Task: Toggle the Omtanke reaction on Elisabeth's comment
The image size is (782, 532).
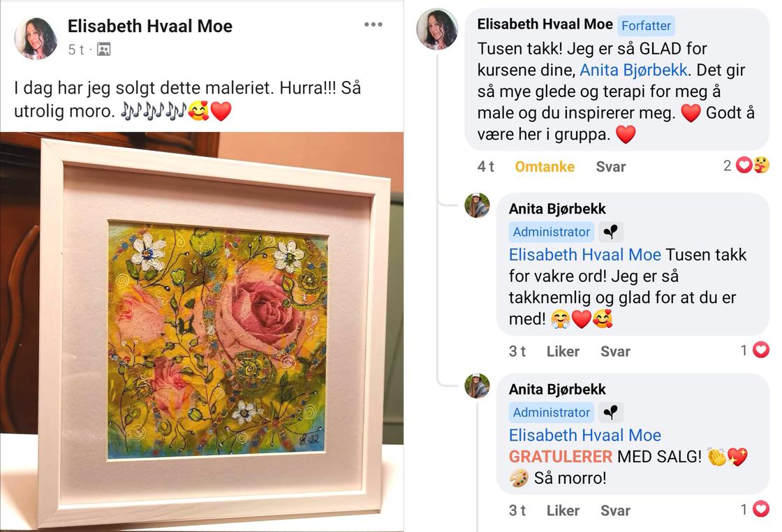Action: point(545,167)
